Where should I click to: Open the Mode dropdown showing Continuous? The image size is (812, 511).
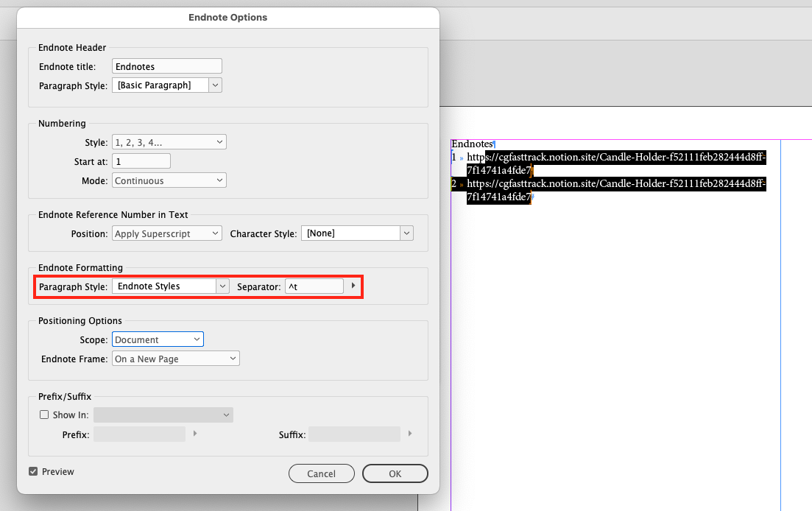click(x=219, y=180)
